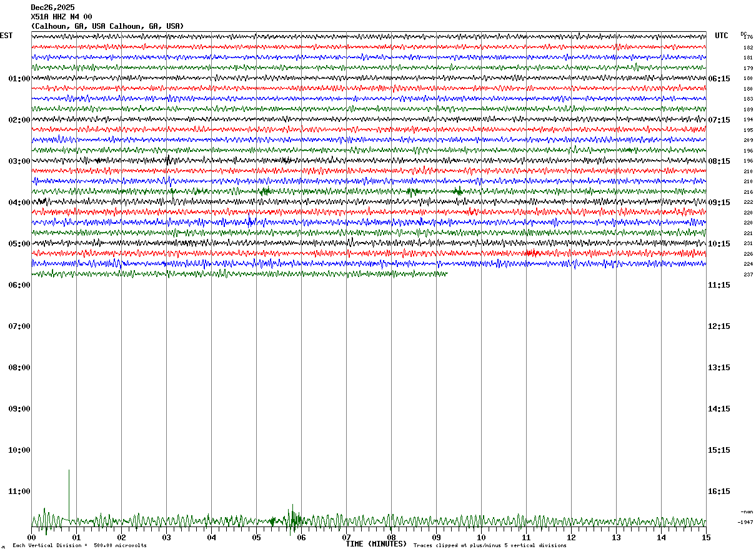Click the "06:15" UTC time label
The height and width of the screenshot is (554, 756).
click(719, 79)
